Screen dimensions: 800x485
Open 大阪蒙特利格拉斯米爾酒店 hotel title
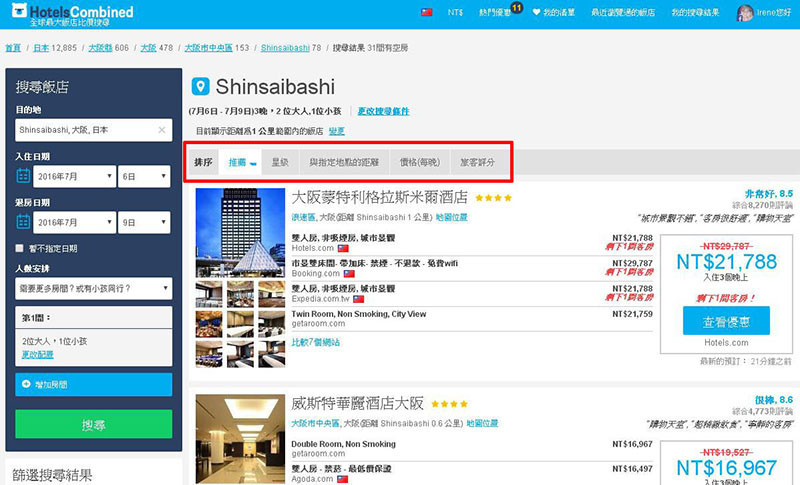tap(380, 197)
